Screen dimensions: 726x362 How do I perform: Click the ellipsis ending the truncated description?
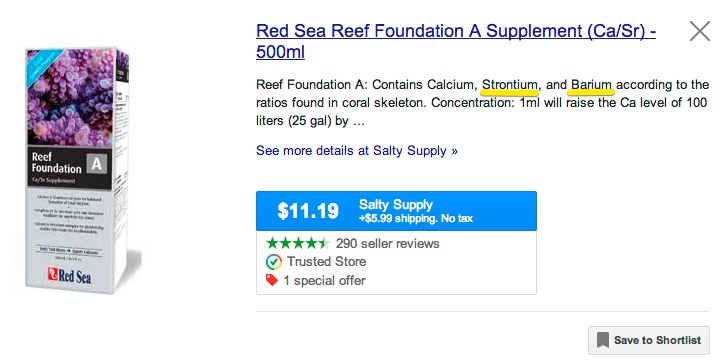[x=359, y=122]
